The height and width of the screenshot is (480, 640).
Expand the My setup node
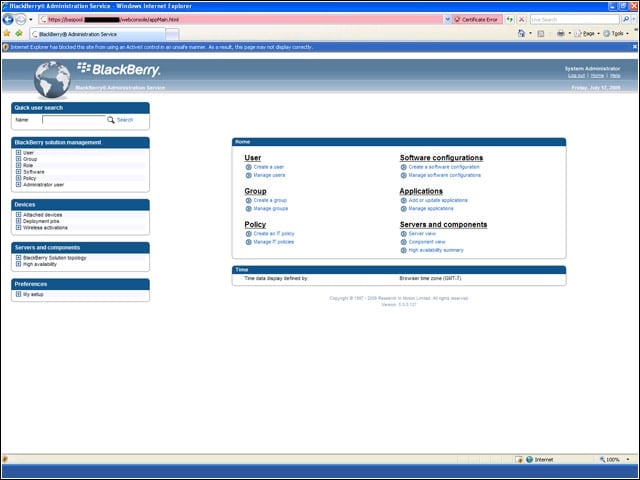(x=18, y=294)
